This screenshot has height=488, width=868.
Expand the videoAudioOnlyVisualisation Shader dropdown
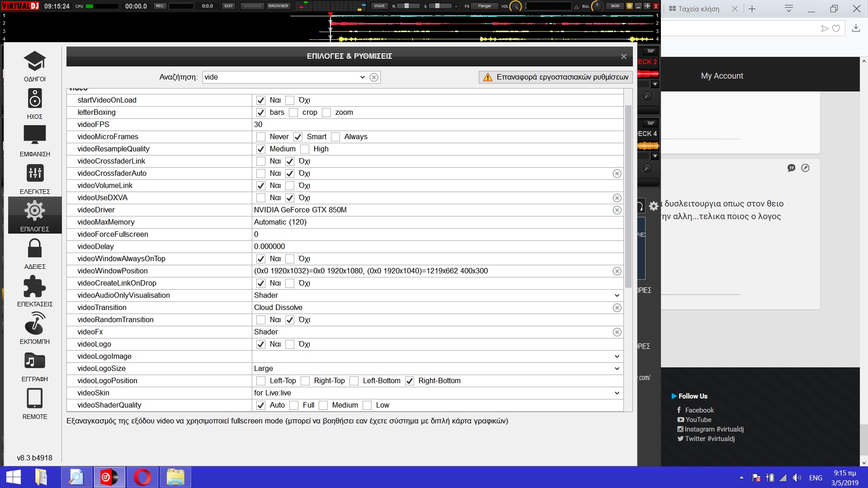coord(617,296)
